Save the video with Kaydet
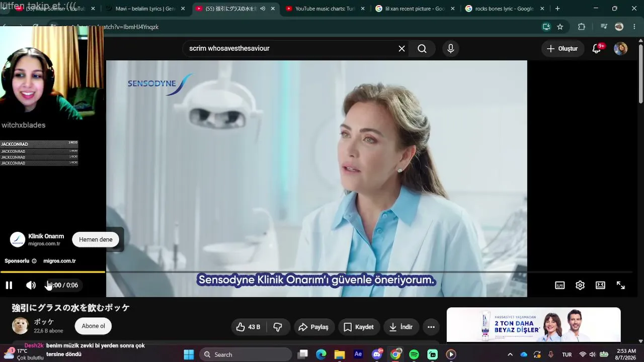The height and width of the screenshot is (362, 644). click(358, 327)
